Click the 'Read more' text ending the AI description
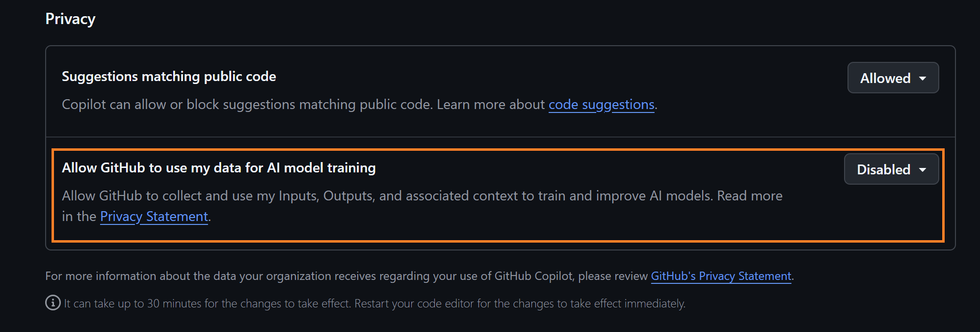The width and height of the screenshot is (980, 332). point(749,196)
